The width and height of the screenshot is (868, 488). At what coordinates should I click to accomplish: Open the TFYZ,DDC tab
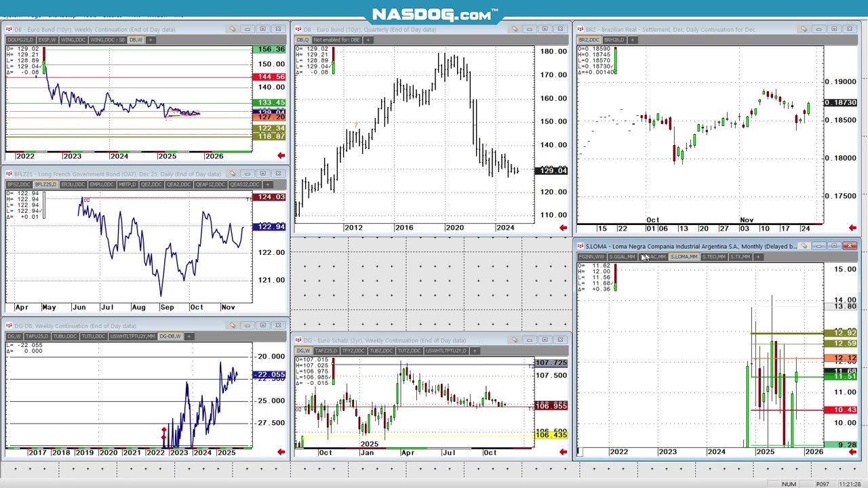coord(353,351)
